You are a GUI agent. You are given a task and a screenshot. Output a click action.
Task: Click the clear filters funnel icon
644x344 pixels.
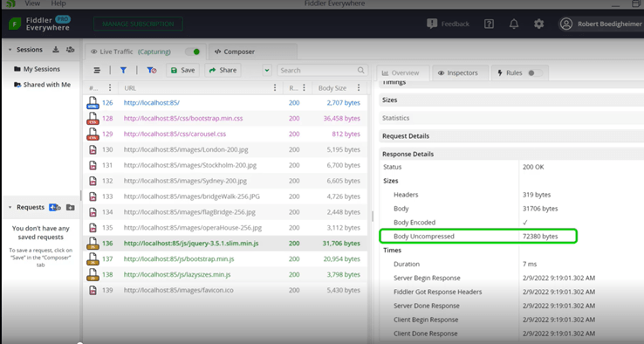tap(152, 70)
